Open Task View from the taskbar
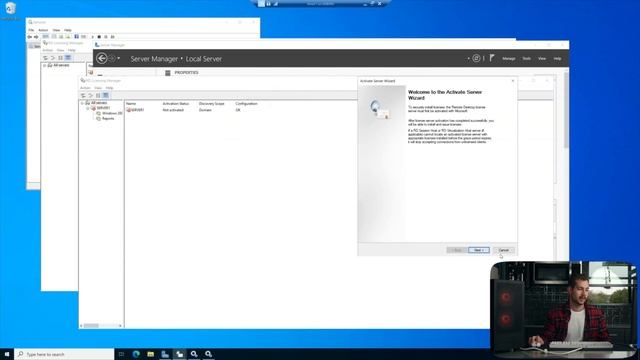640x360 pixels. tap(121, 354)
